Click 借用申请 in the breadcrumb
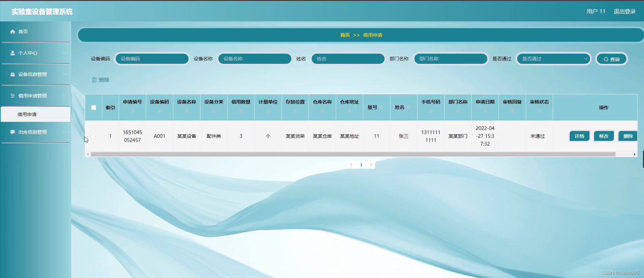 click(373, 35)
